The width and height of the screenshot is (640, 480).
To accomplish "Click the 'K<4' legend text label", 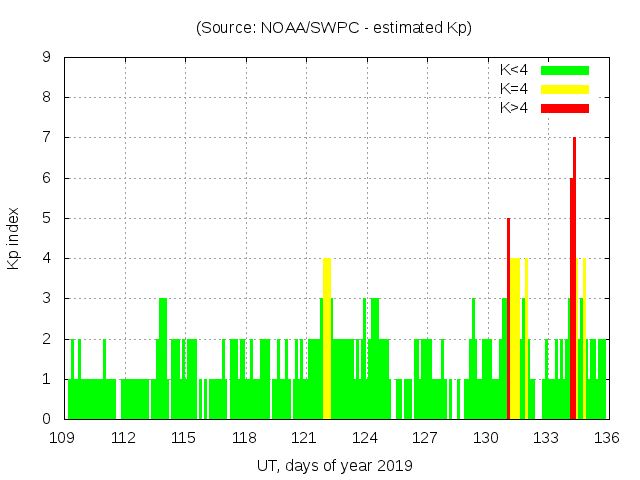I will (514, 70).
